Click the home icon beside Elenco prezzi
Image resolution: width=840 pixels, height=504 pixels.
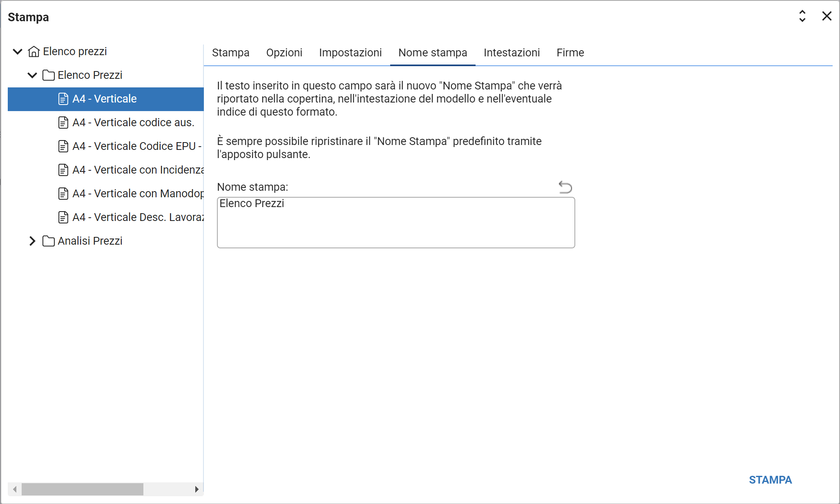34,51
